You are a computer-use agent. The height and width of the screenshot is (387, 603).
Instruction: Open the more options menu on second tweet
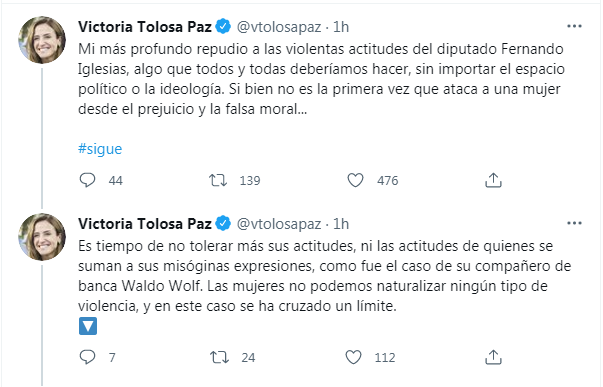[x=574, y=223]
